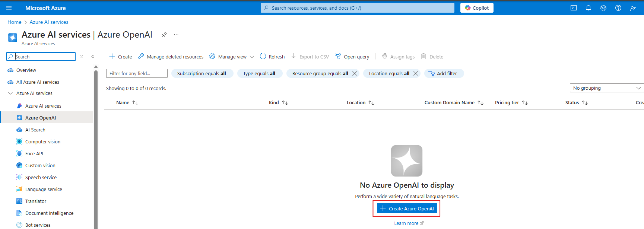Image resolution: width=644 pixels, height=229 pixels.
Task: Pin Azure OpenAI page with pin icon
Action: click(x=164, y=35)
